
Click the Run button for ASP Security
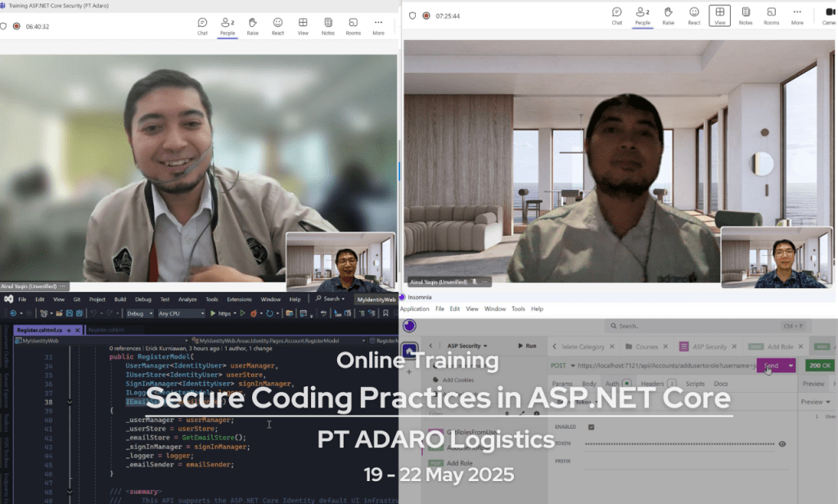527,346
